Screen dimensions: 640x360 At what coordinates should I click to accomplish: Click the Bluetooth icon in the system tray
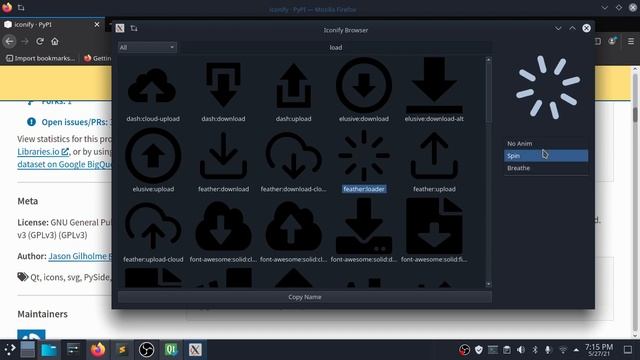[535, 350]
